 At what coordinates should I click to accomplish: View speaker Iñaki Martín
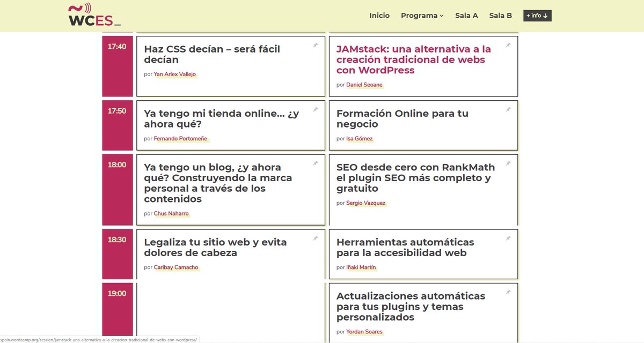(361, 267)
